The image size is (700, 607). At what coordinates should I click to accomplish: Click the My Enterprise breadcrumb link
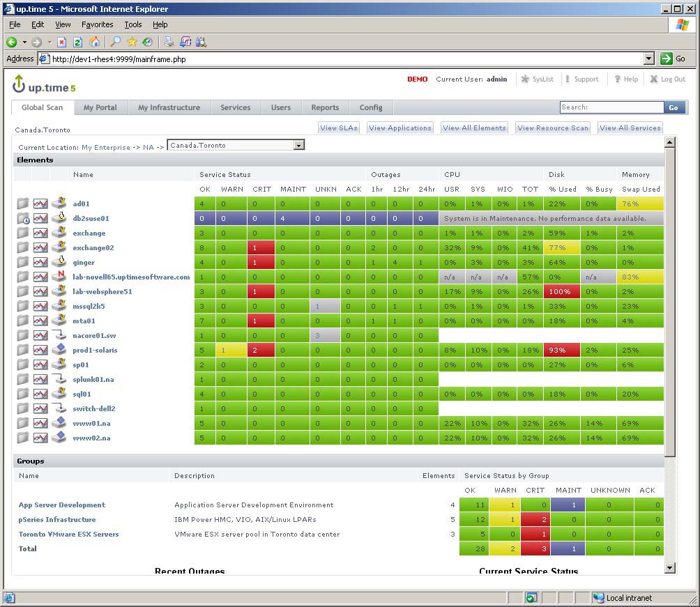coord(106,147)
